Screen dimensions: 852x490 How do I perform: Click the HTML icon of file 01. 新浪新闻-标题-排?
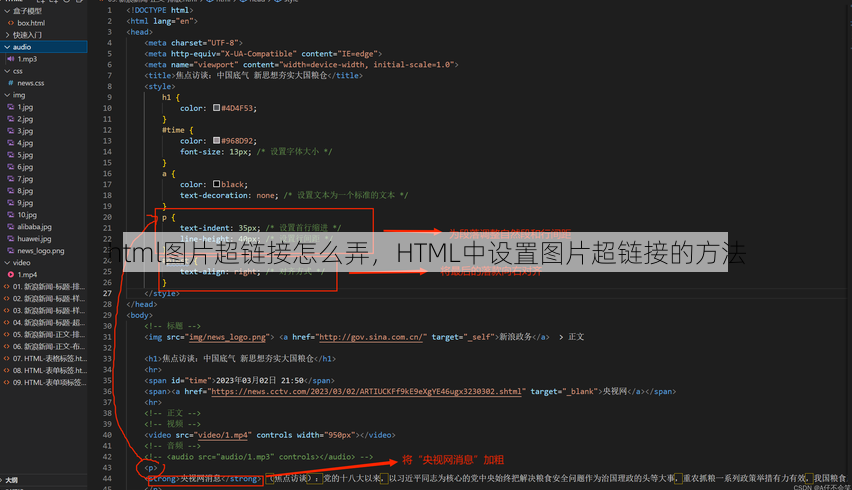pyautogui.click(x=6, y=286)
